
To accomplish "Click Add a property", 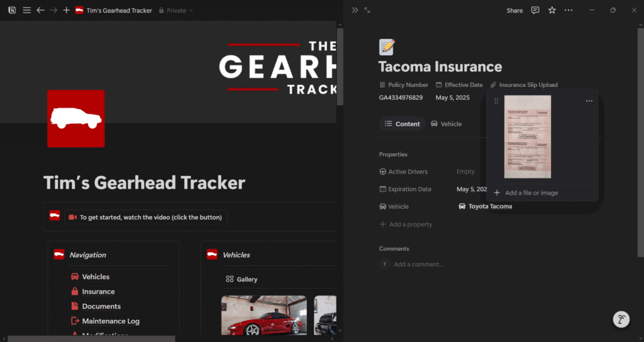I will click(410, 224).
